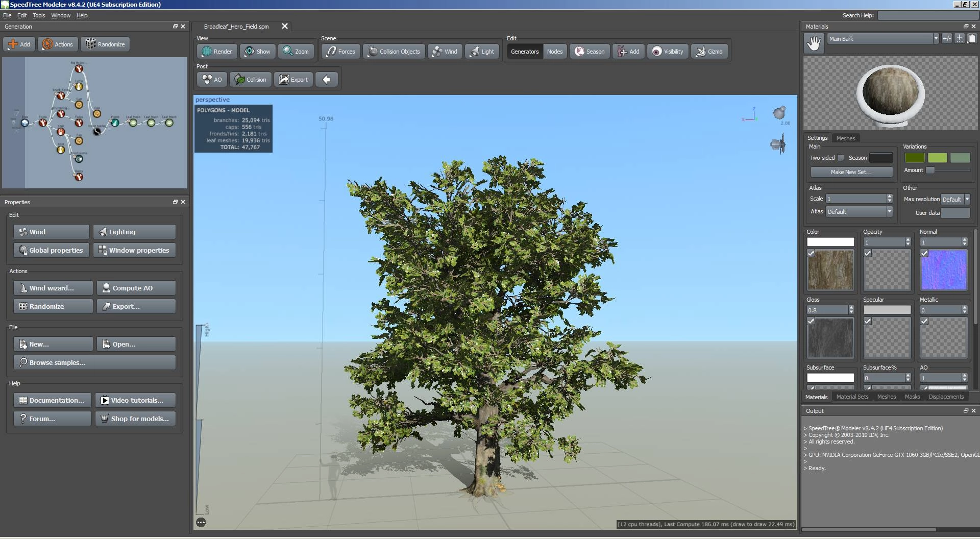This screenshot has height=539, width=980.
Task: Toggle the Metallic map checkbox
Action: [x=924, y=321]
